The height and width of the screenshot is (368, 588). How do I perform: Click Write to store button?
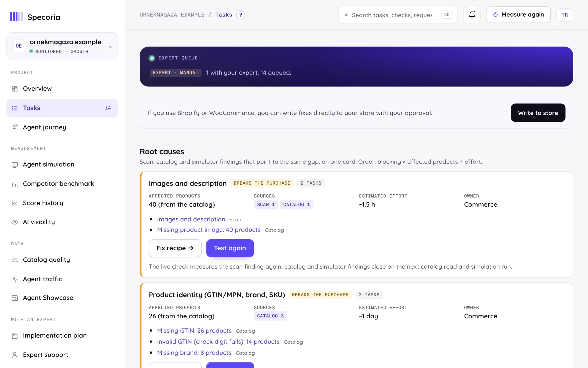[x=538, y=113]
